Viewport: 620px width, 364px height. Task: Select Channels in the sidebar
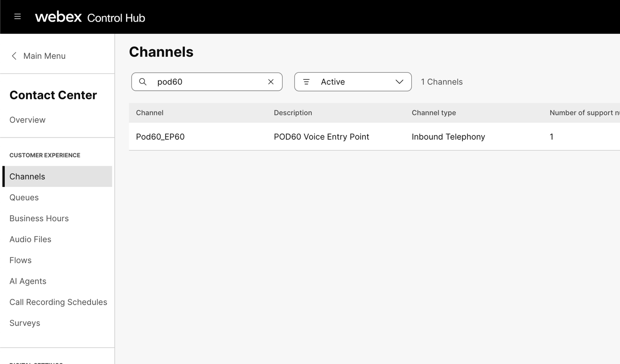[27, 177]
